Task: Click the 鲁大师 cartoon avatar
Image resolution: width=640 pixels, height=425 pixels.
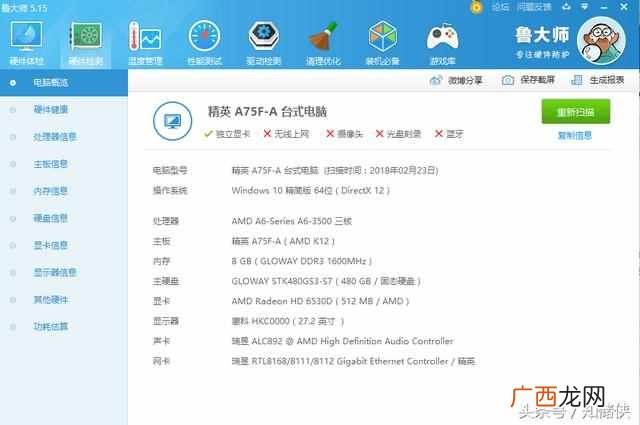Action: pos(601,40)
